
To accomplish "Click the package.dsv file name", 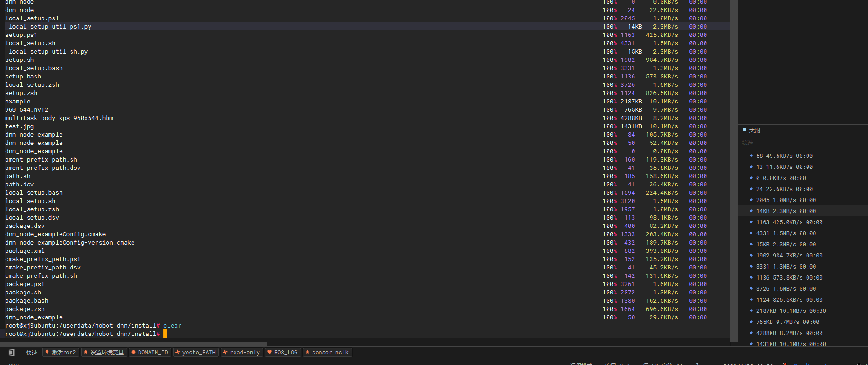I will tap(25, 226).
